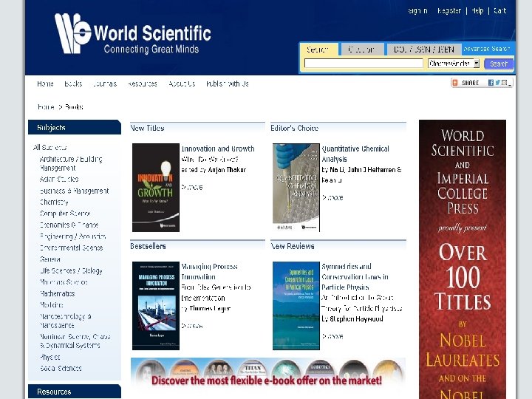This screenshot has width=532, height=399.
Task: Select Asian Studies subject
Action: click(59, 179)
